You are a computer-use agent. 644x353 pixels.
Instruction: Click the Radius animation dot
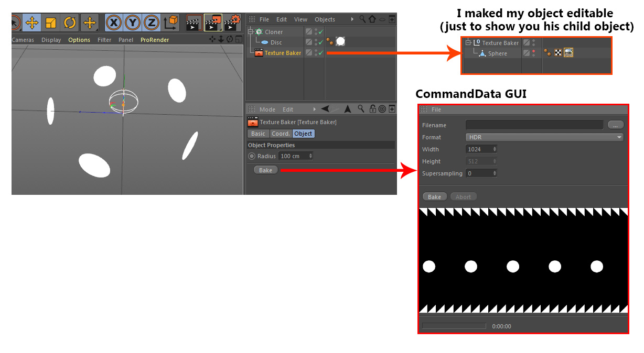(252, 156)
